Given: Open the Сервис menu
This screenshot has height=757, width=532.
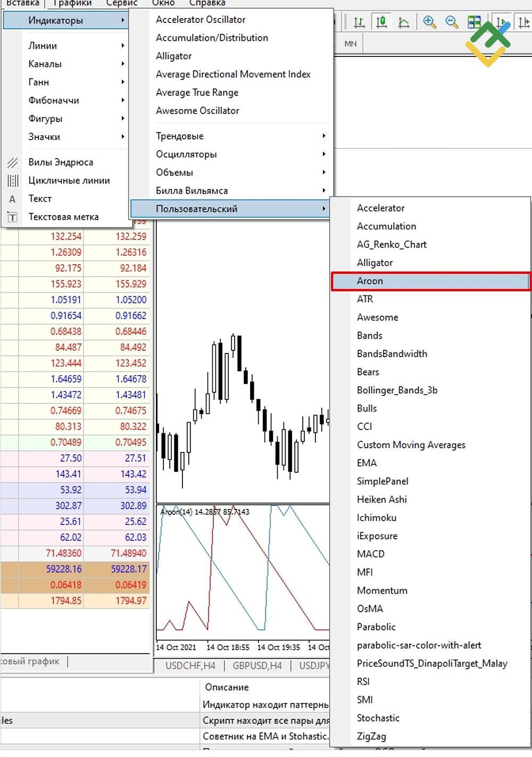Looking at the screenshot, I should coord(122,3).
